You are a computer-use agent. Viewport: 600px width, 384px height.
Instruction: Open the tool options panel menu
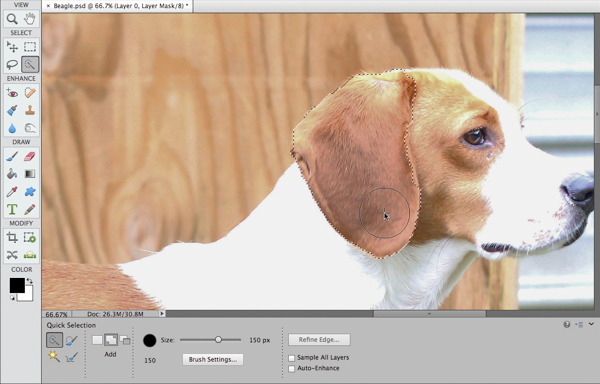[579, 325]
